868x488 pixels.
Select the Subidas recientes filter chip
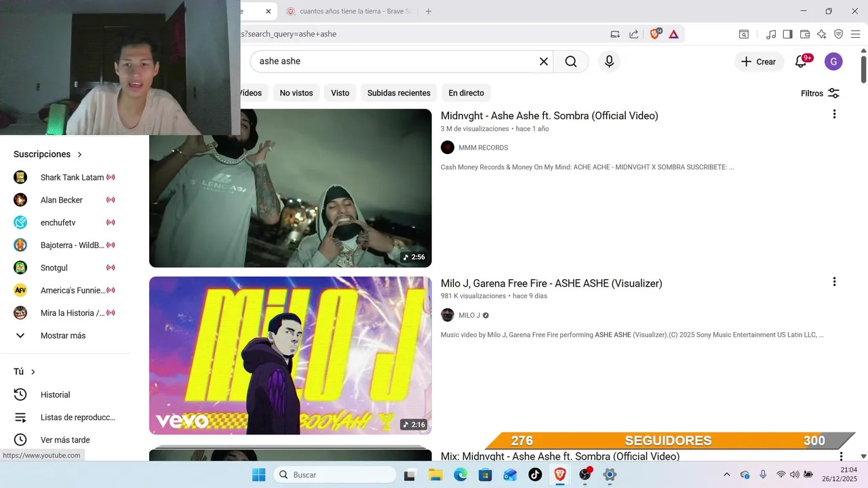click(399, 93)
